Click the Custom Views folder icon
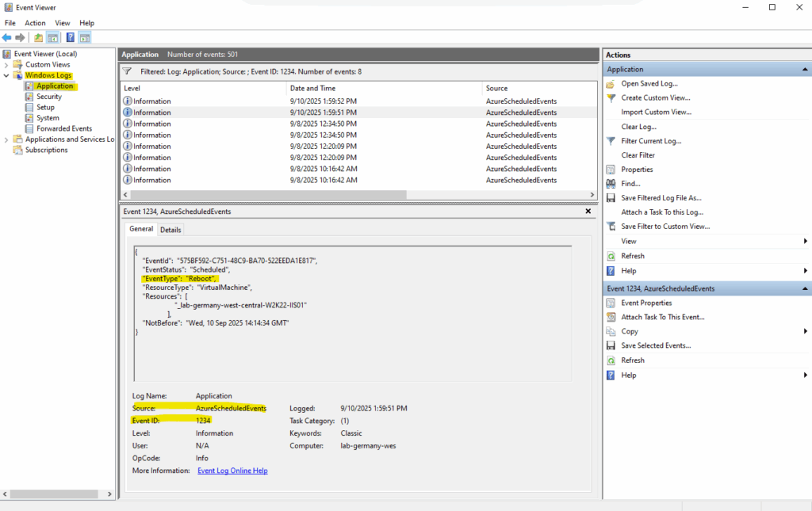Image resolution: width=812 pixels, height=511 pixels. (x=18, y=65)
